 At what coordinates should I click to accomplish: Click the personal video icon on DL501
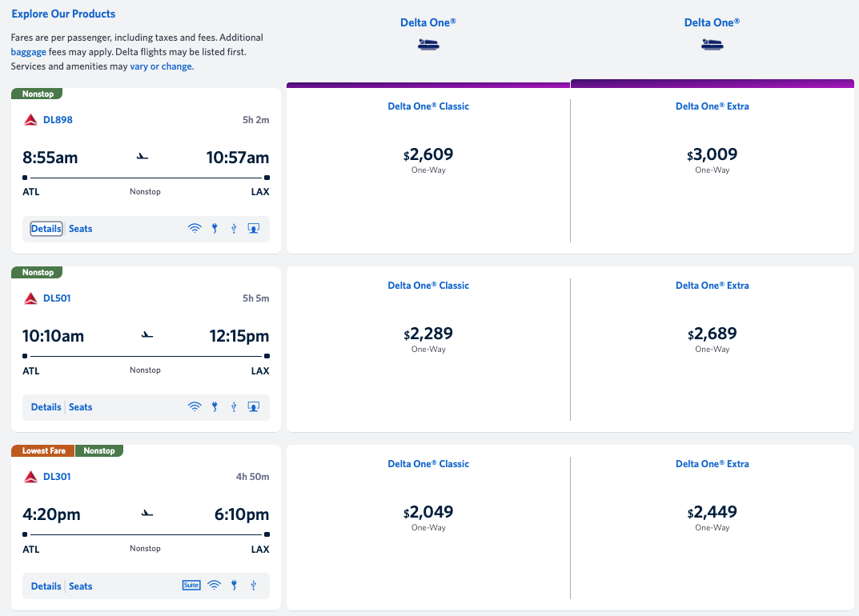coord(253,407)
